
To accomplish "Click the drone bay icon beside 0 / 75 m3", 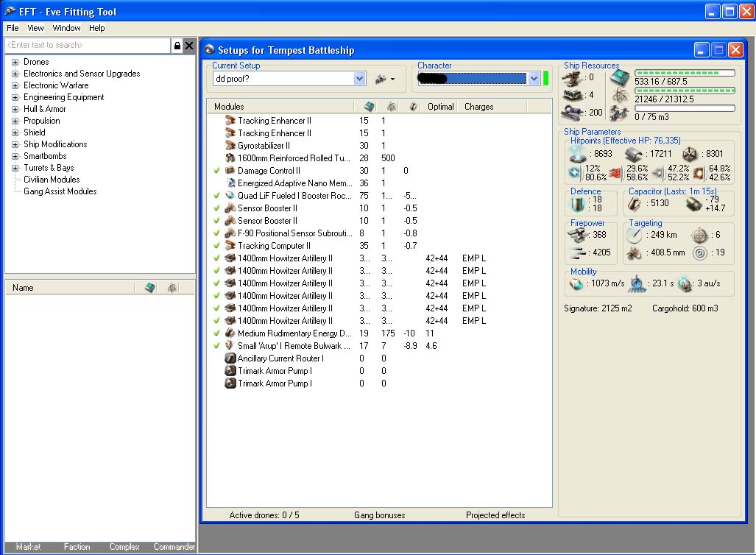I will tap(619, 113).
